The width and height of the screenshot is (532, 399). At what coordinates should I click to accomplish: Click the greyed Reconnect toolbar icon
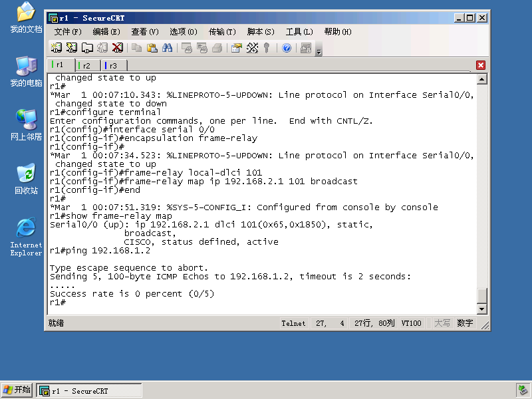[102, 48]
